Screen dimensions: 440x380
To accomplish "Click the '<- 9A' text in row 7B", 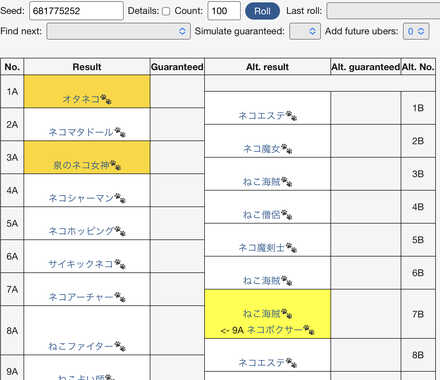I will pyautogui.click(x=232, y=330).
